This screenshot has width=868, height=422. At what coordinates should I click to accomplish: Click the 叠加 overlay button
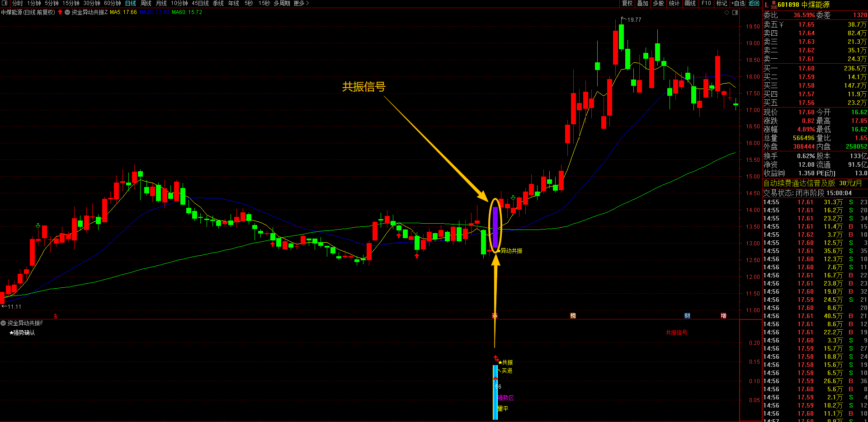642,3
